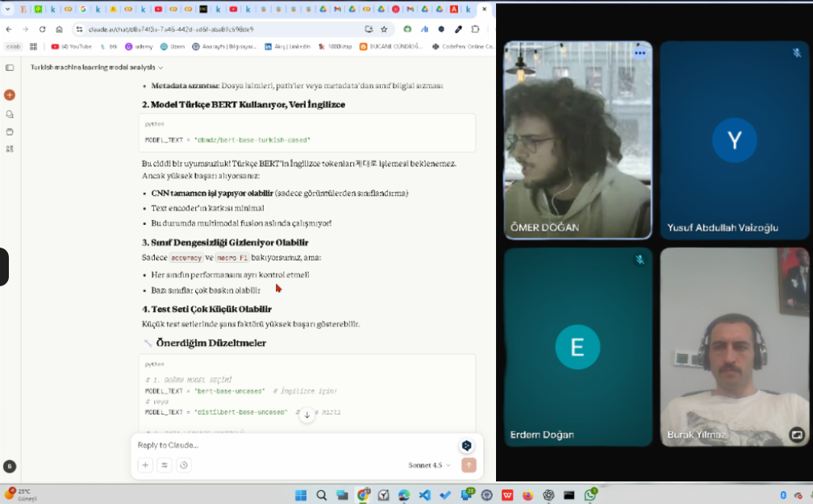Open the extended thinking clock icon
This screenshot has height=504, width=813.
coord(184,465)
